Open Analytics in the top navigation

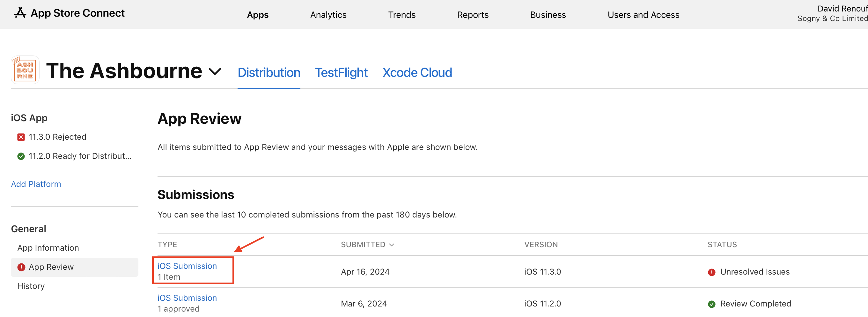[328, 15]
